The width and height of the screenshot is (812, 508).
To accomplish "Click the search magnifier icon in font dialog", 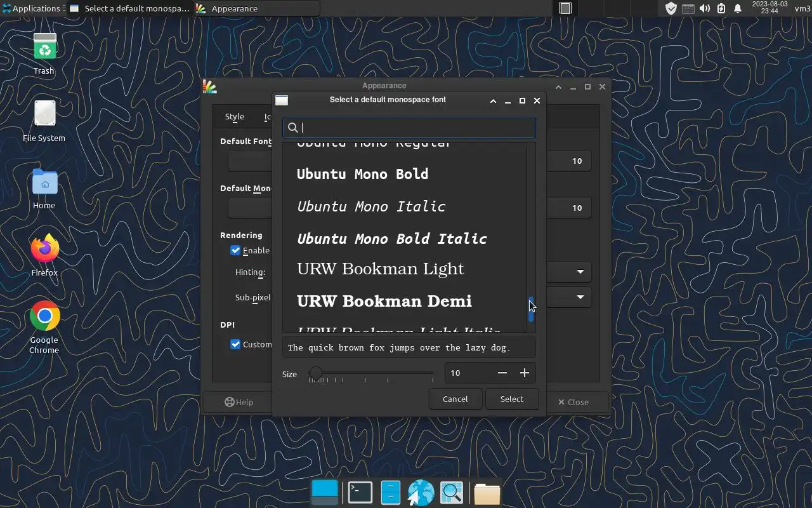I will (293, 128).
